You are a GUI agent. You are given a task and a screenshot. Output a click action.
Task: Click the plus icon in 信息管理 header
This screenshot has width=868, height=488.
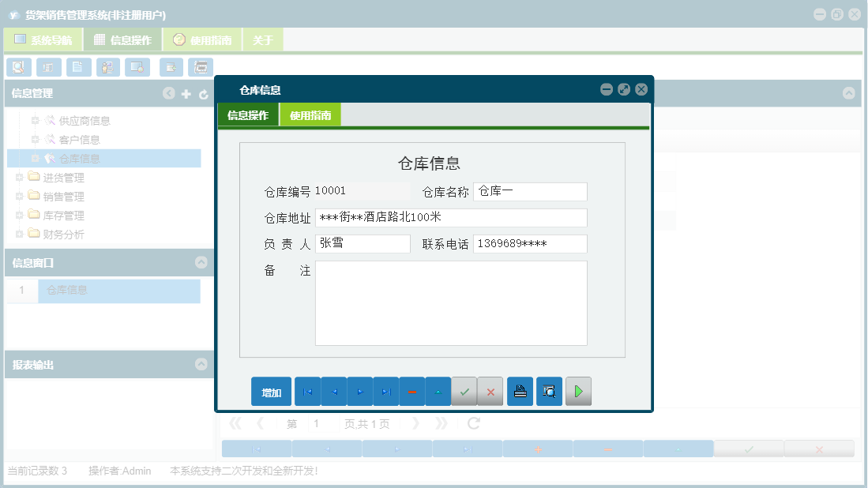(x=186, y=93)
